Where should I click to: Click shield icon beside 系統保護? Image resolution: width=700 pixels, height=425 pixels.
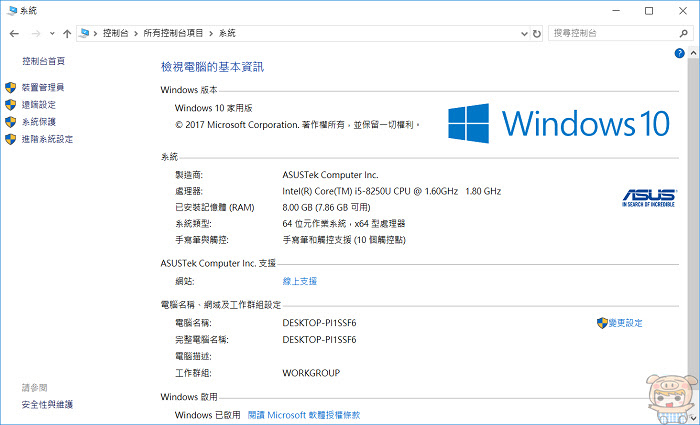[x=11, y=121]
